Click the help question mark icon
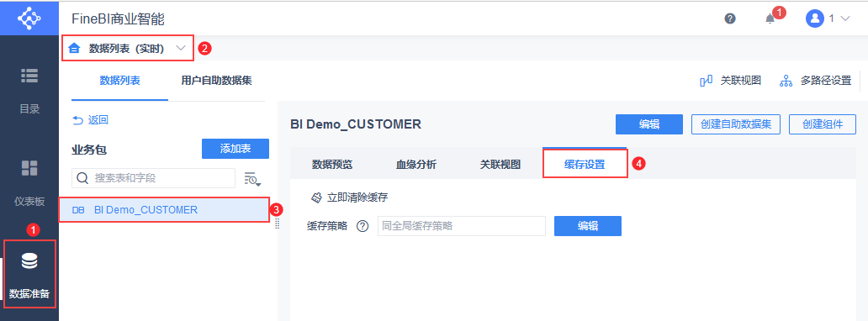The width and height of the screenshot is (868, 321). click(730, 18)
